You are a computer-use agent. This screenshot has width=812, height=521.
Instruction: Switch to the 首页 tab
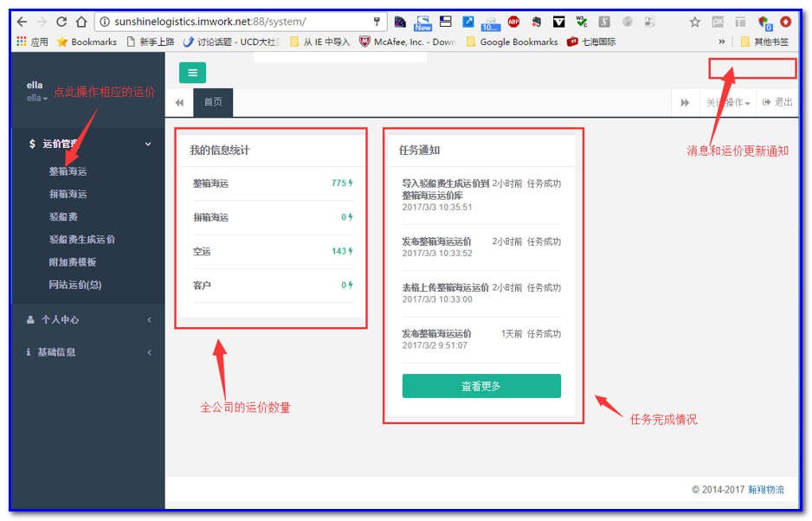click(212, 101)
